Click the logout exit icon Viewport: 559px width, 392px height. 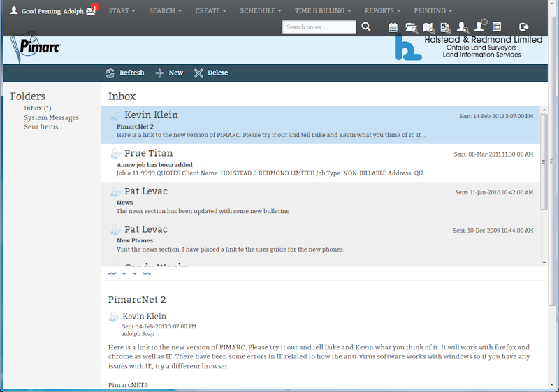(524, 27)
